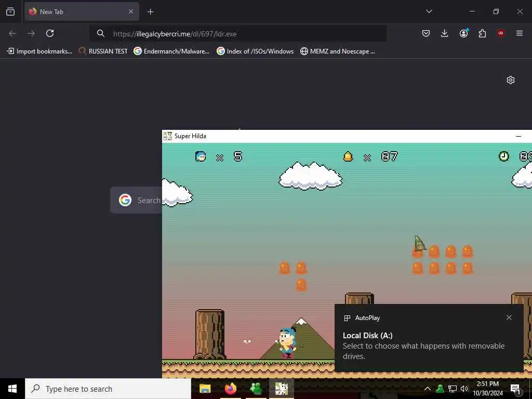Open Firefox recent browsing view icon

pos(10,11)
